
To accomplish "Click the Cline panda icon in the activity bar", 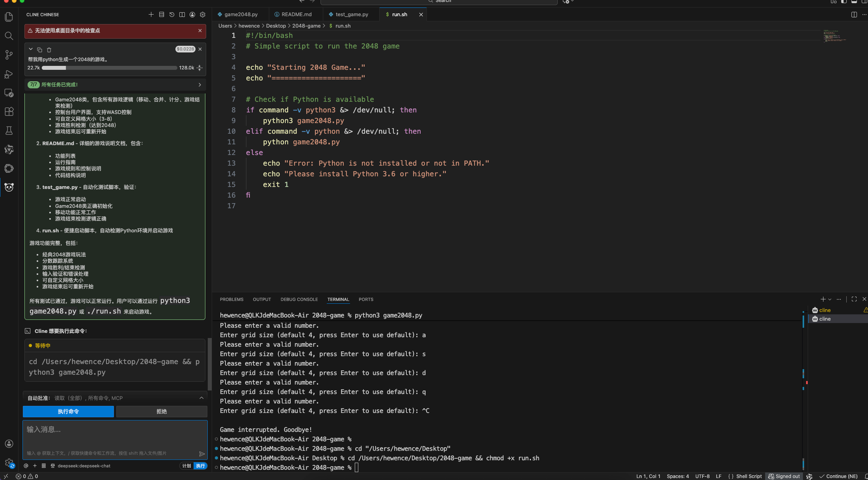I will [9, 187].
